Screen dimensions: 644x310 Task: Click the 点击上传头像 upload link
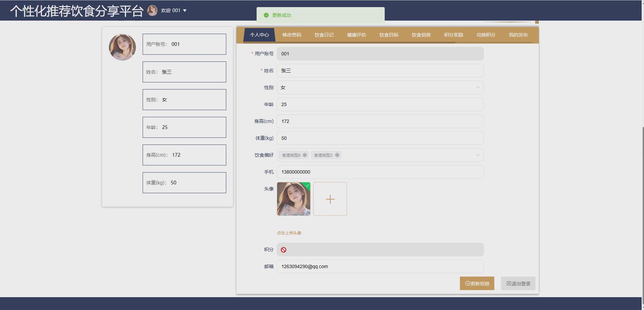click(289, 233)
